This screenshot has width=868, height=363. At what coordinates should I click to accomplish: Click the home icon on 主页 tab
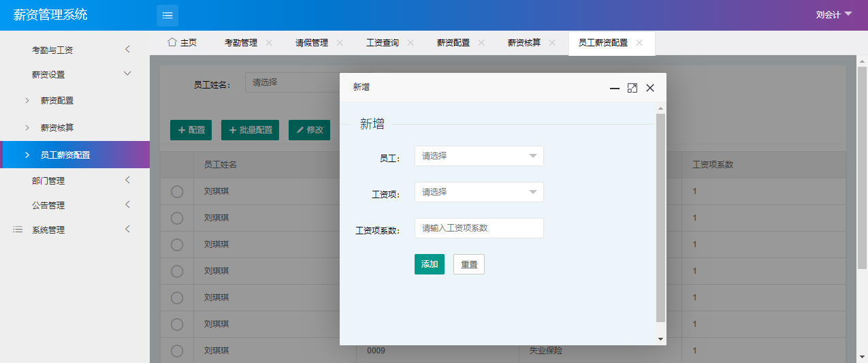pyautogui.click(x=172, y=42)
